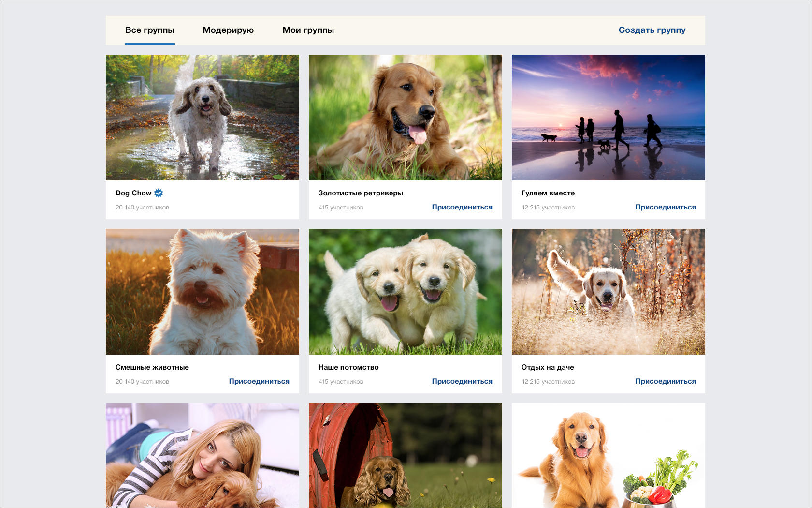This screenshot has width=812, height=508.
Task: Click the member count under Смешные животные
Action: point(142,382)
